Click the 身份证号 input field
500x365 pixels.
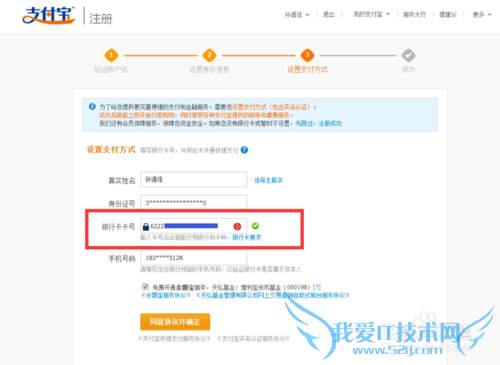[194, 202]
